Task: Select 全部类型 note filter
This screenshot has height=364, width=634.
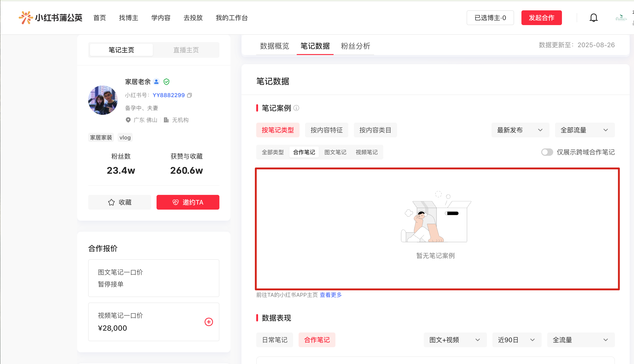Action: [273, 152]
